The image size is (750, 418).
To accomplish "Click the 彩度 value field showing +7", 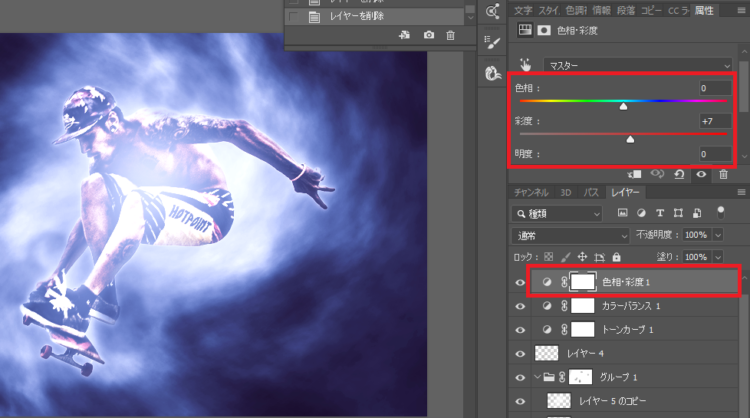I will click(715, 121).
